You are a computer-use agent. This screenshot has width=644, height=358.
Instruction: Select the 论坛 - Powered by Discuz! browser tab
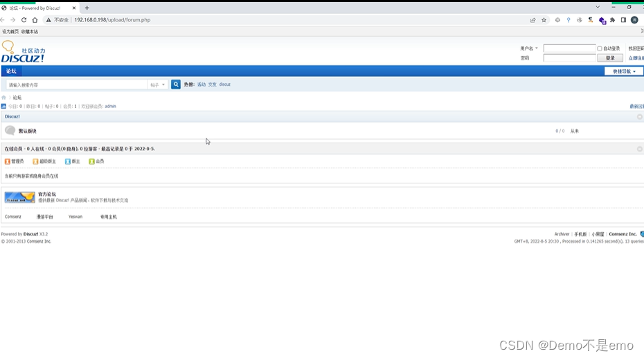click(39, 8)
